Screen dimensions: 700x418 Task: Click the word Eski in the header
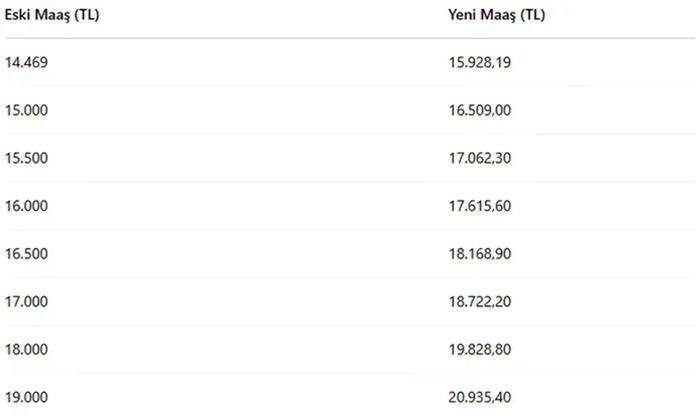tap(17, 14)
